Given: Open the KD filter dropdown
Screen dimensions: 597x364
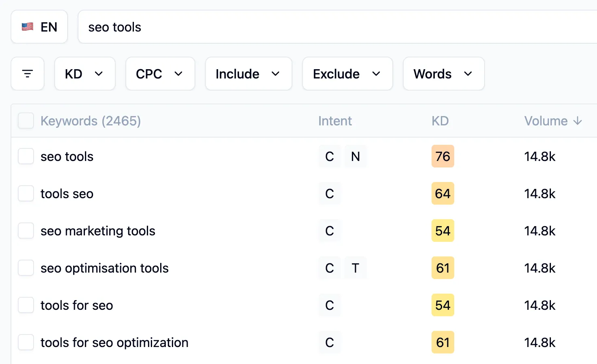Looking at the screenshot, I should tap(85, 74).
